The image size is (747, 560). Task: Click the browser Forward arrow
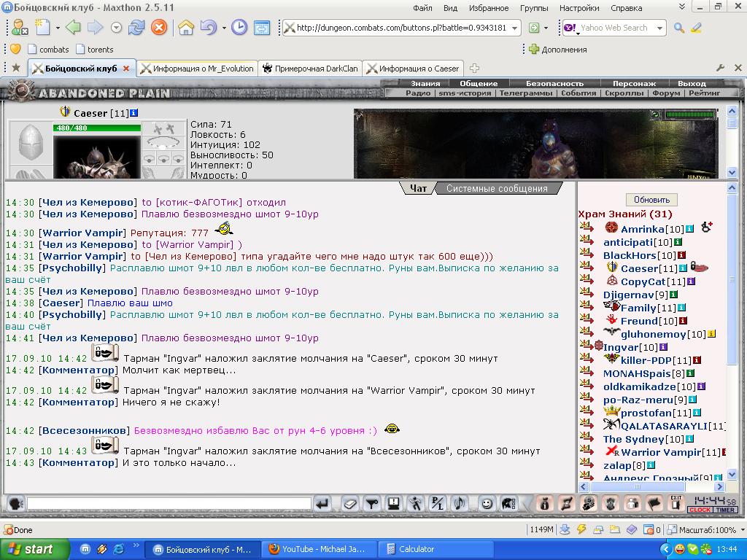tap(95, 28)
